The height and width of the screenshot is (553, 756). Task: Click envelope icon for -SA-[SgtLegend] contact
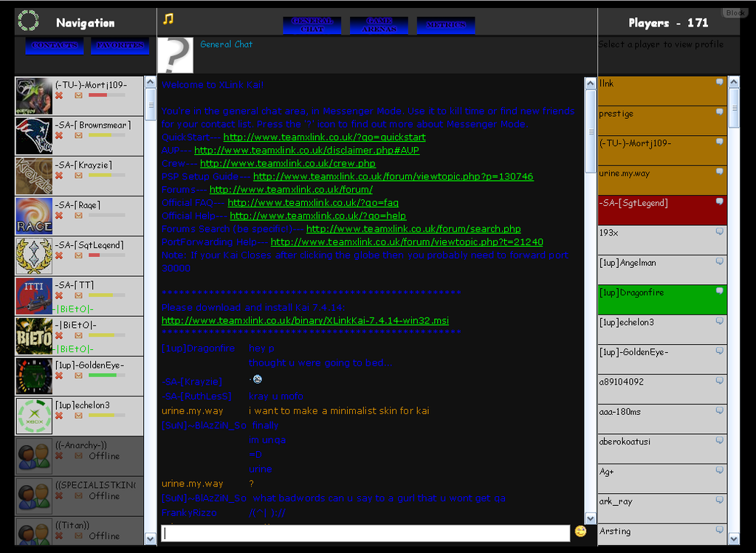coord(78,255)
